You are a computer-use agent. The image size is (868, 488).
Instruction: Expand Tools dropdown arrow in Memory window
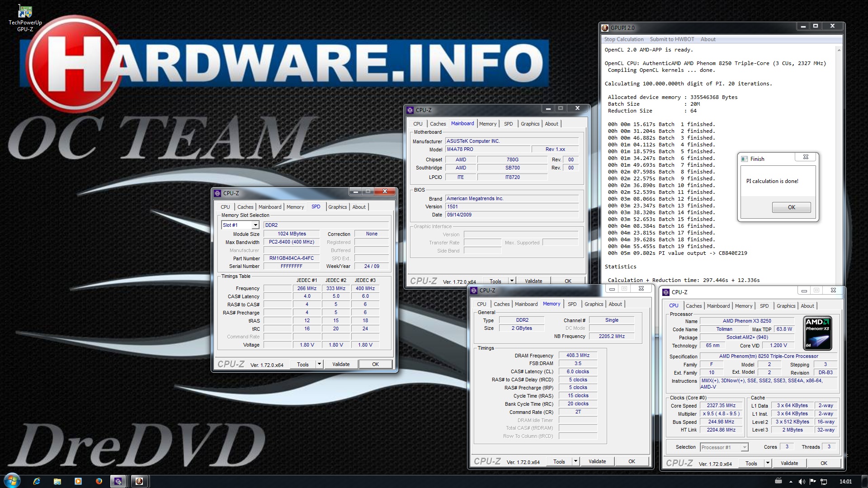point(576,461)
